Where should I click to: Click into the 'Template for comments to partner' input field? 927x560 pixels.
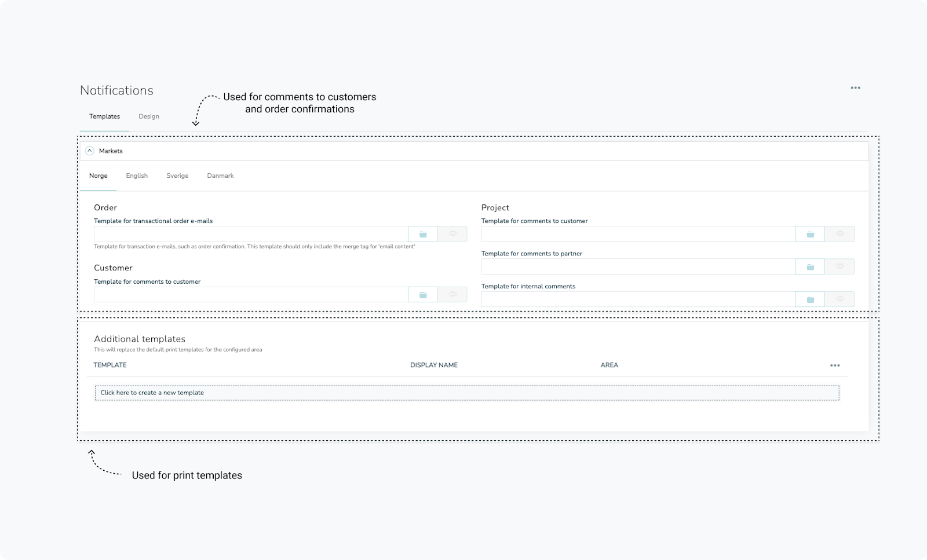click(x=637, y=266)
